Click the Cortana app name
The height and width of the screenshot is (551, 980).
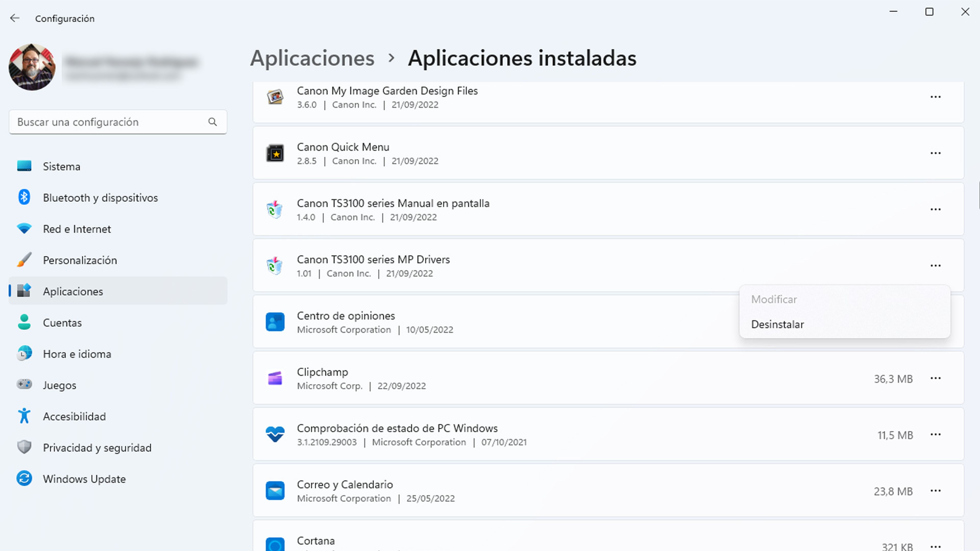coord(316,541)
